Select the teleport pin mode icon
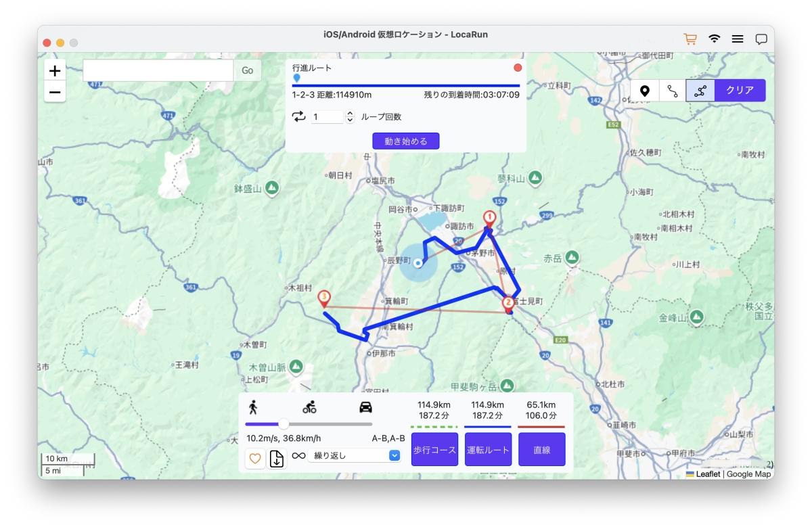 pyautogui.click(x=645, y=91)
